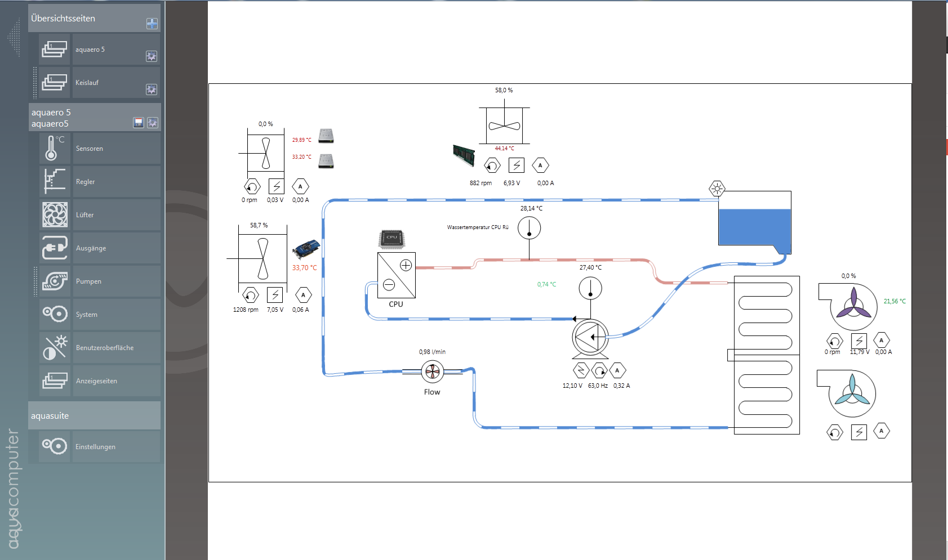Collapse the Übersichtsseiten group header
The height and width of the screenshot is (560, 948).
94,18
